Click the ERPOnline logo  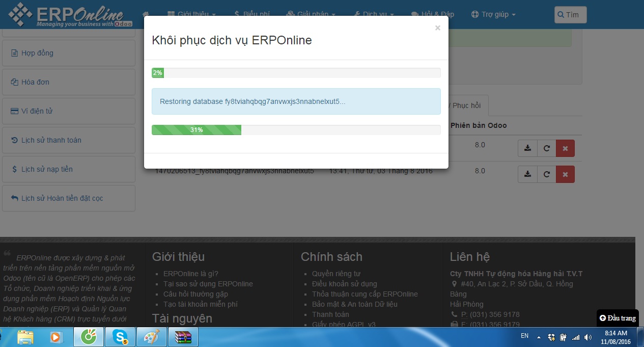(70, 15)
